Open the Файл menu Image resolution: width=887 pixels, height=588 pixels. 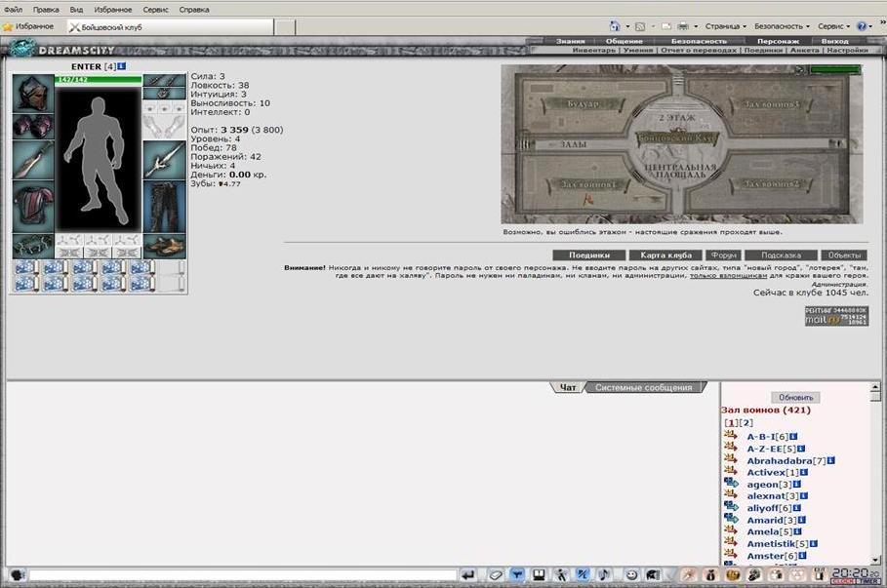click(x=13, y=10)
